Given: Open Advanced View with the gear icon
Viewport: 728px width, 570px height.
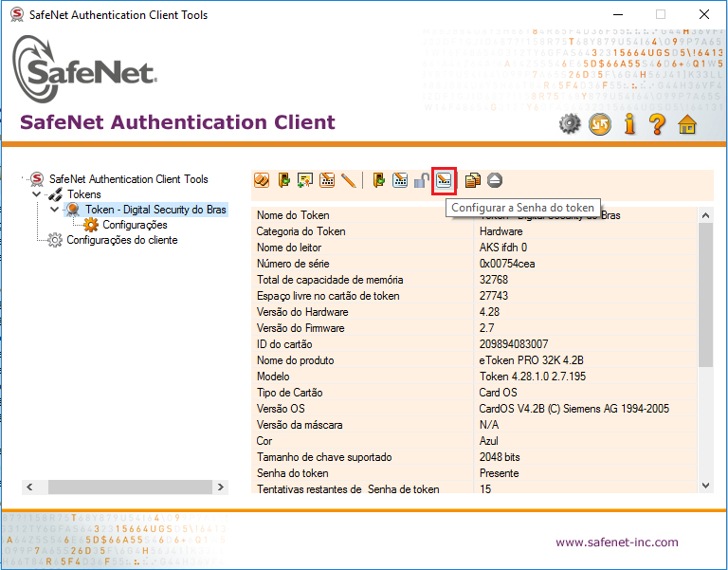Looking at the screenshot, I should click(570, 124).
